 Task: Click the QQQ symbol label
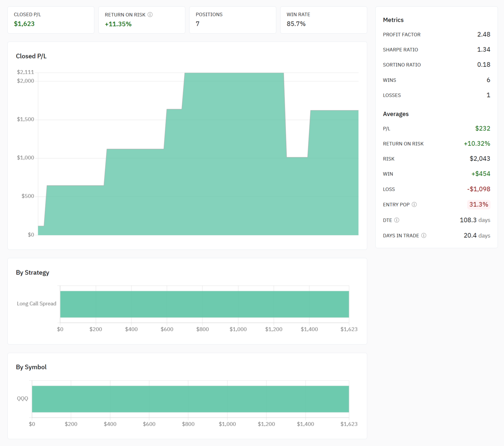click(x=23, y=398)
